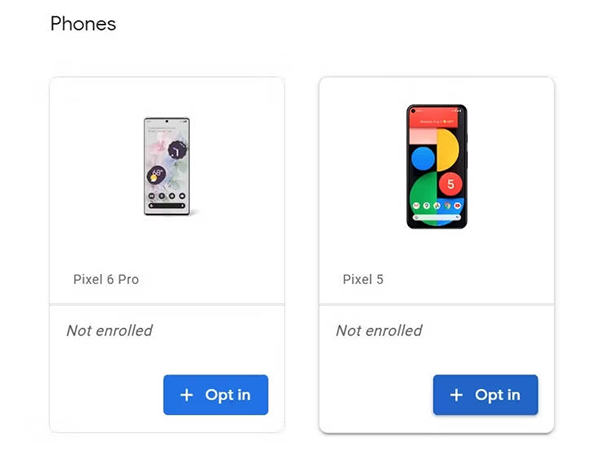Select the Pixel 6 Pro phone image
Image resolution: width=609 pixels, height=451 pixels.
coord(166,167)
